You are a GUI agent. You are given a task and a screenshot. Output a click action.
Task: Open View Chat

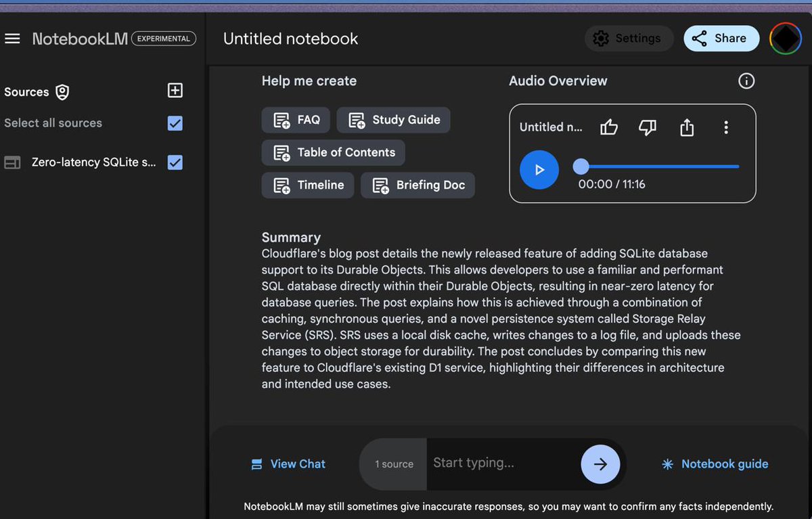[x=288, y=464]
